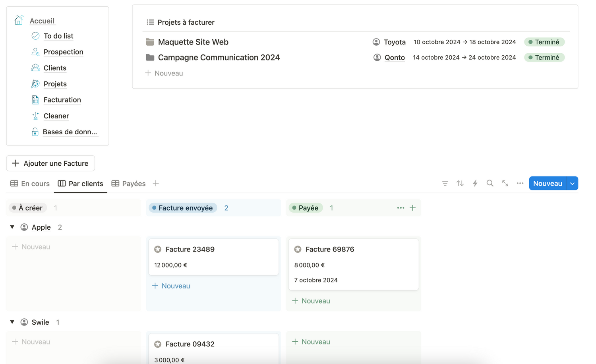596x364 pixels.
Task: Collapse the Apple group triangle
Action: [x=12, y=227]
